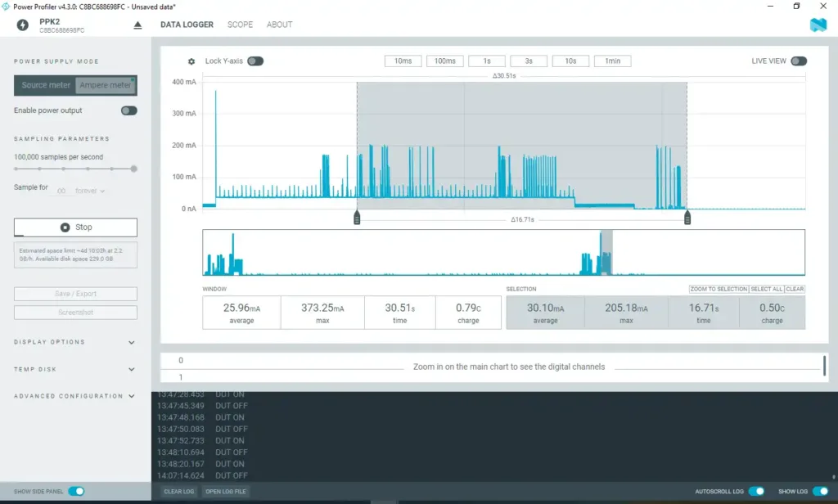Turn on Enable power output
838x504 pixels.
point(128,110)
